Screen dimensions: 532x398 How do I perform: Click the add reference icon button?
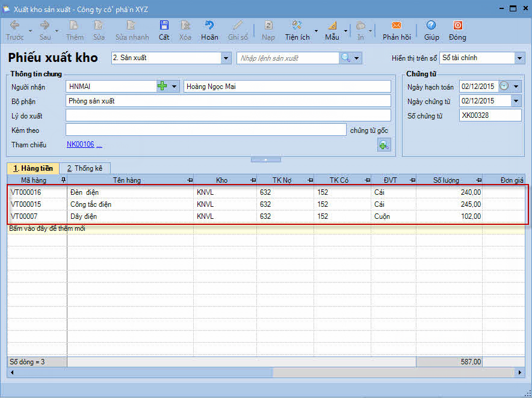pyautogui.click(x=383, y=144)
